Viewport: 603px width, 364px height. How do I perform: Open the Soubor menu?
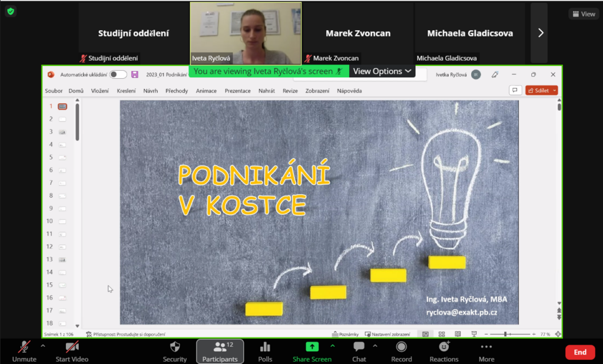[x=54, y=91]
